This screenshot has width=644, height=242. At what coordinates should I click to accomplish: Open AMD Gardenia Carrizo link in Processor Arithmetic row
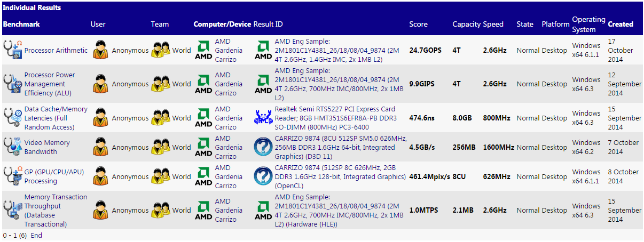pos(229,50)
